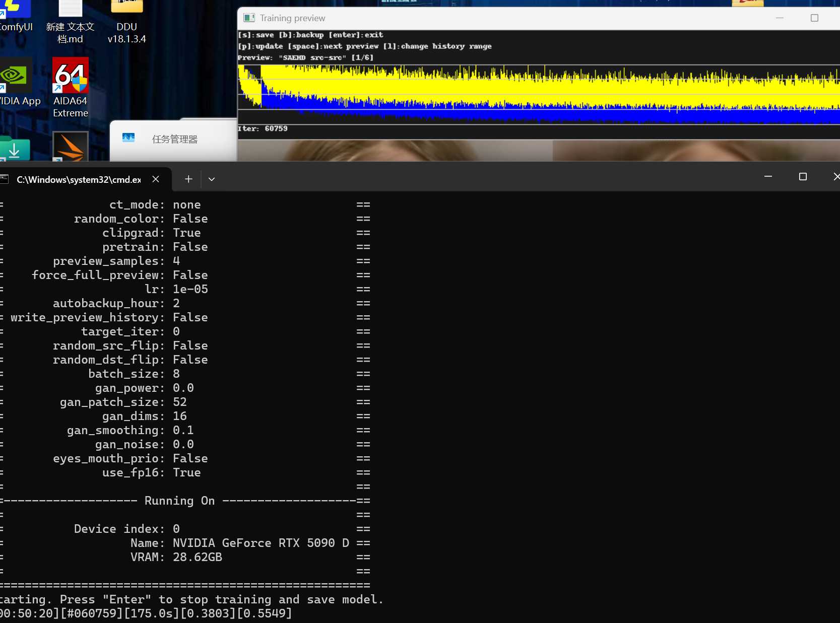Minimize the terminal window

(x=768, y=177)
